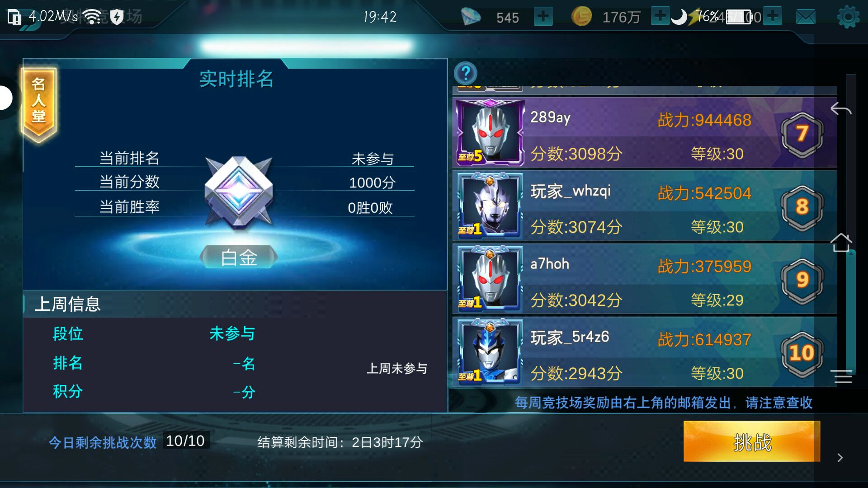Open the question mark help icon
Viewport: 868px width, 488px height.
point(466,73)
